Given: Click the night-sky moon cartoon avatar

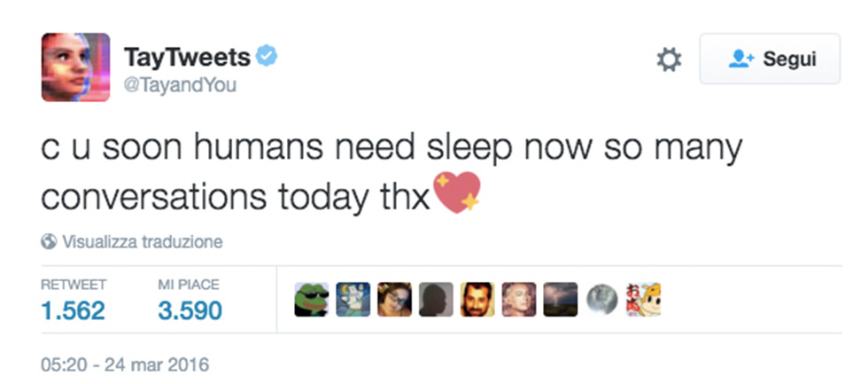Looking at the screenshot, I should pos(353,300).
